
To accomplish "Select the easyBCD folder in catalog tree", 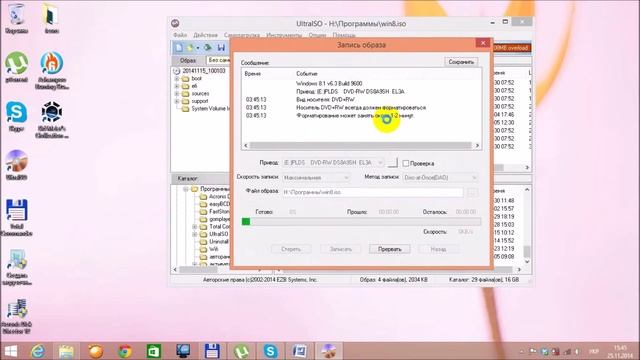I will pyautogui.click(x=215, y=204).
